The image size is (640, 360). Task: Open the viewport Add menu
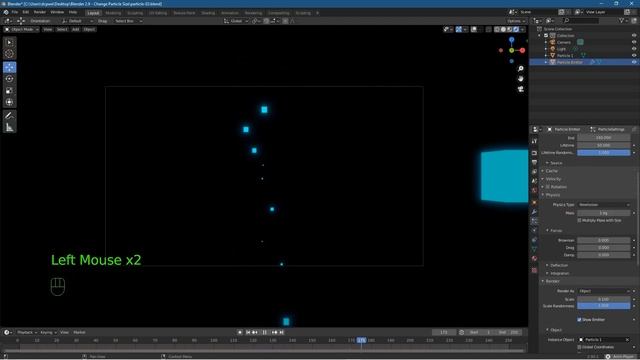76,29
